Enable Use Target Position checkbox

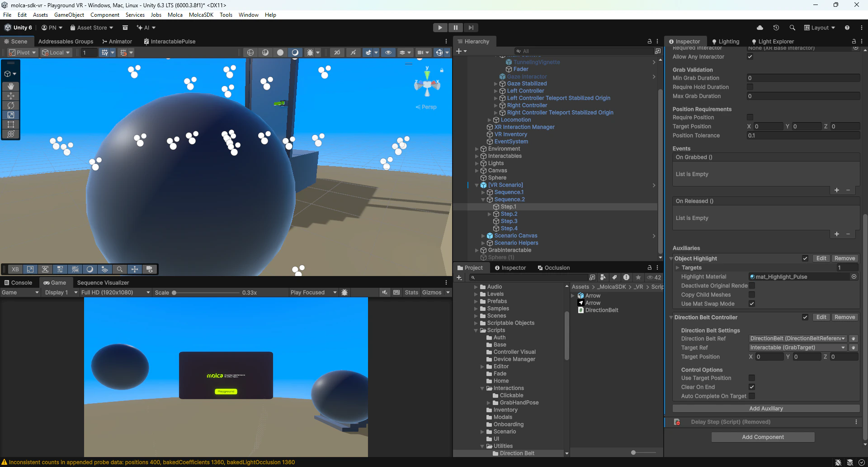[752, 378]
